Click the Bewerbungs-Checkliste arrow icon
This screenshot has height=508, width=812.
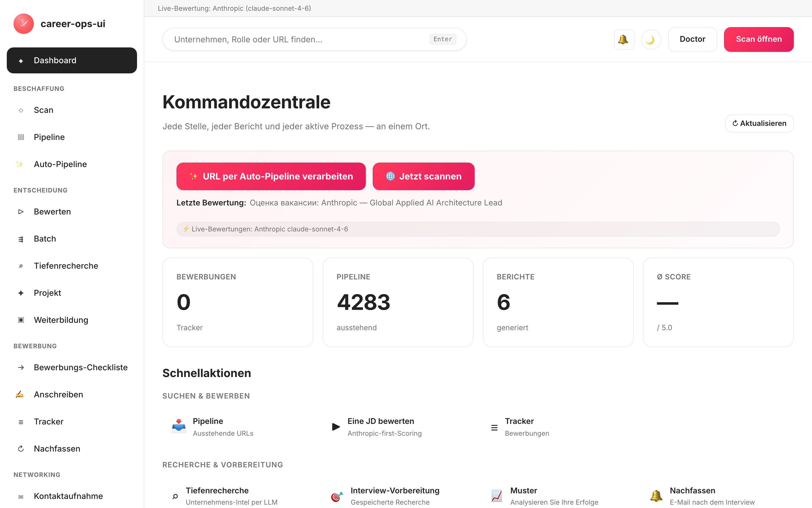pos(21,367)
